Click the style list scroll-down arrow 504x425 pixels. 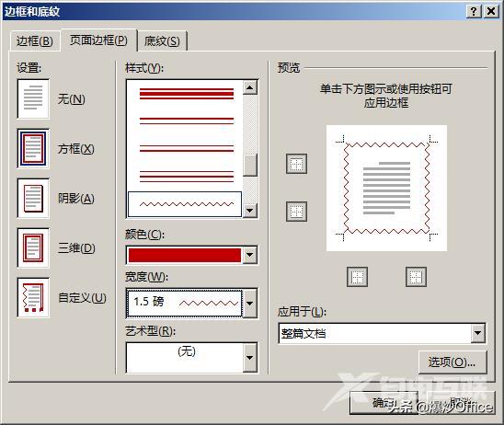click(250, 211)
